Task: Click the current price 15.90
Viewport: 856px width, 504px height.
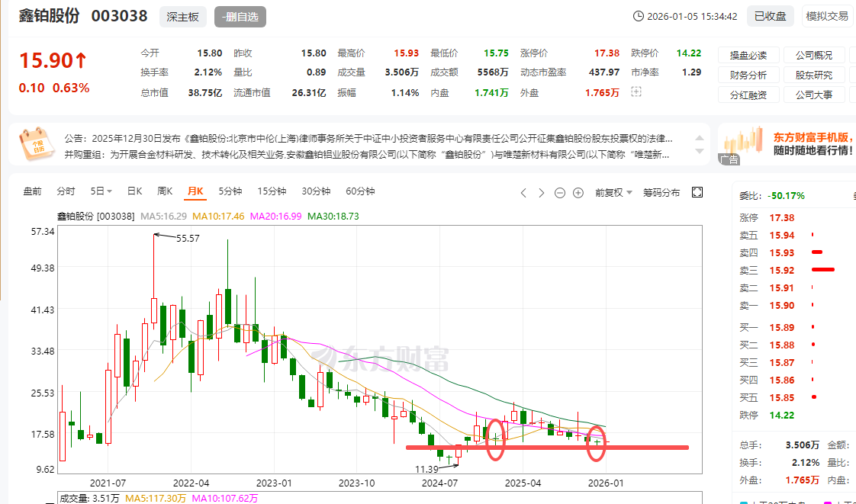Action: pos(53,60)
